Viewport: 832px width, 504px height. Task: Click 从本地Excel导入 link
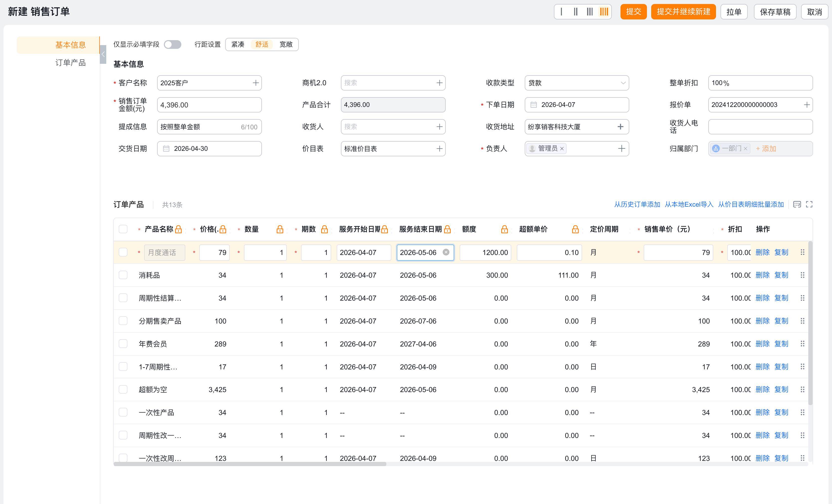pyautogui.click(x=689, y=204)
